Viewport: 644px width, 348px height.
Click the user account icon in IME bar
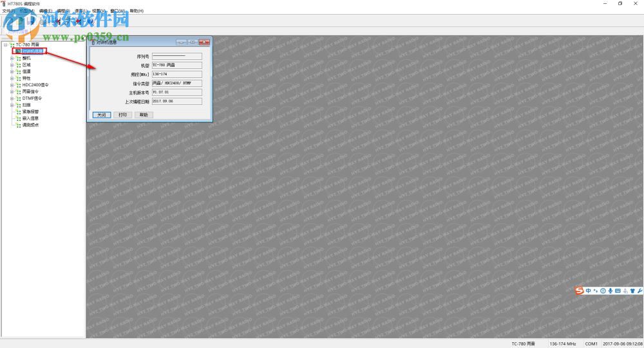(625, 291)
